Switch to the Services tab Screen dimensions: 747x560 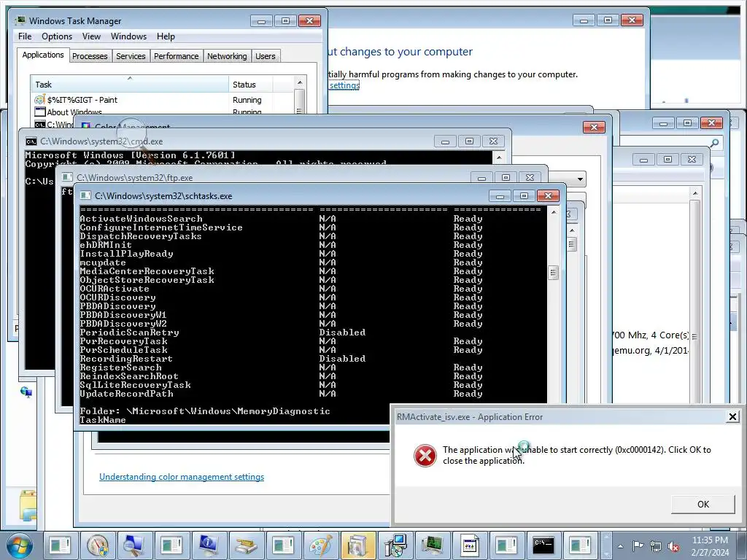point(131,56)
